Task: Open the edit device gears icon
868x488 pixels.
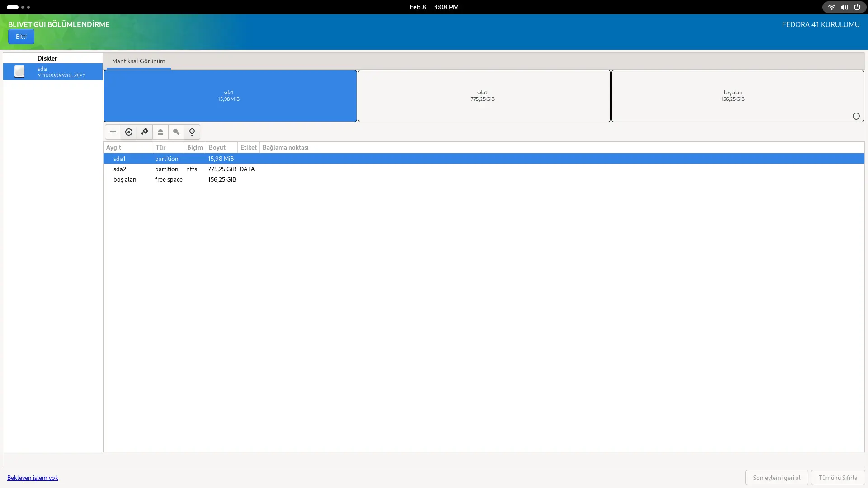Action: [x=145, y=132]
